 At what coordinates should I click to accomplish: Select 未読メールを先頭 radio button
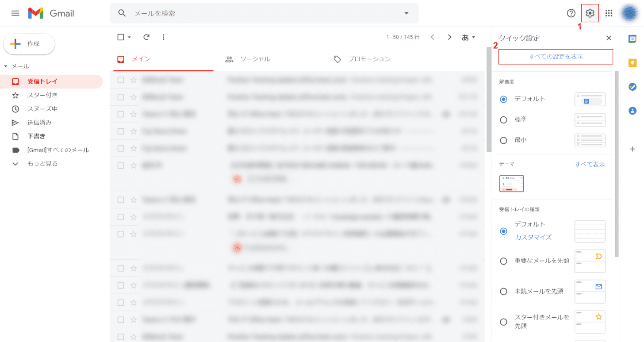click(x=503, y=292)
